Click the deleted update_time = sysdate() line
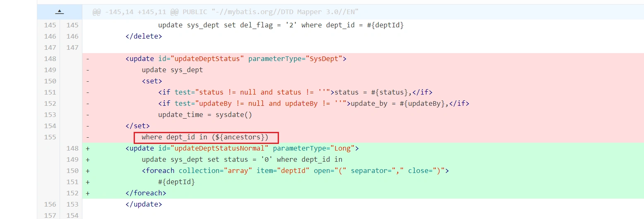Screen dimensions: 644x219 click(205, 115)
